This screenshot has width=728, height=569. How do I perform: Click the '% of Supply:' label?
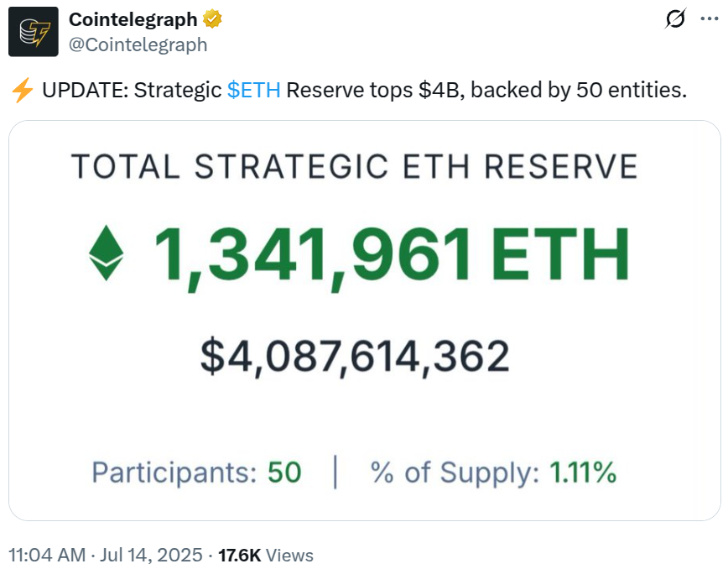[455, 472]
